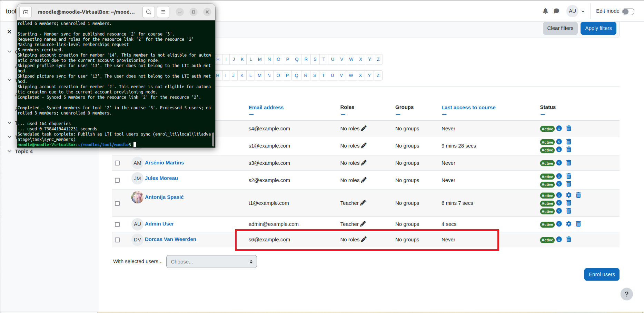This screenshot has width=644, height=313.
Task: Click the DV initials avatar
Action: tap(137, 240)
